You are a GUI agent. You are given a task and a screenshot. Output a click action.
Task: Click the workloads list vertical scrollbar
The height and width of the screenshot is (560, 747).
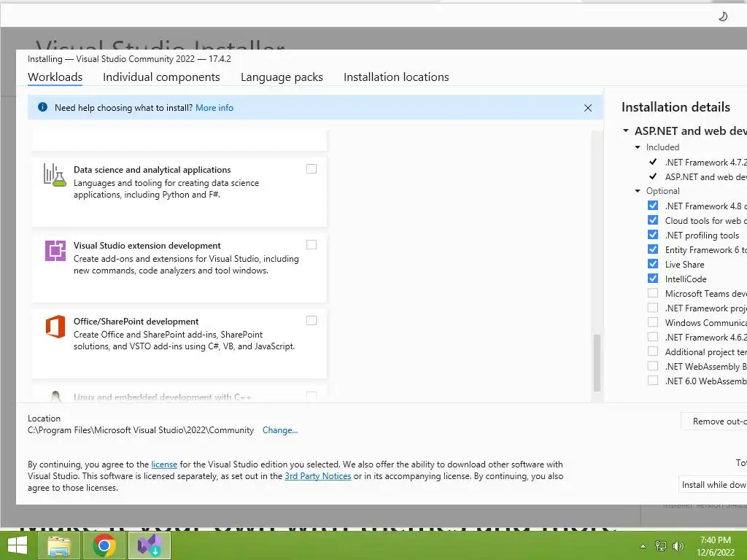pyautogui.click(x=597, y=362)
